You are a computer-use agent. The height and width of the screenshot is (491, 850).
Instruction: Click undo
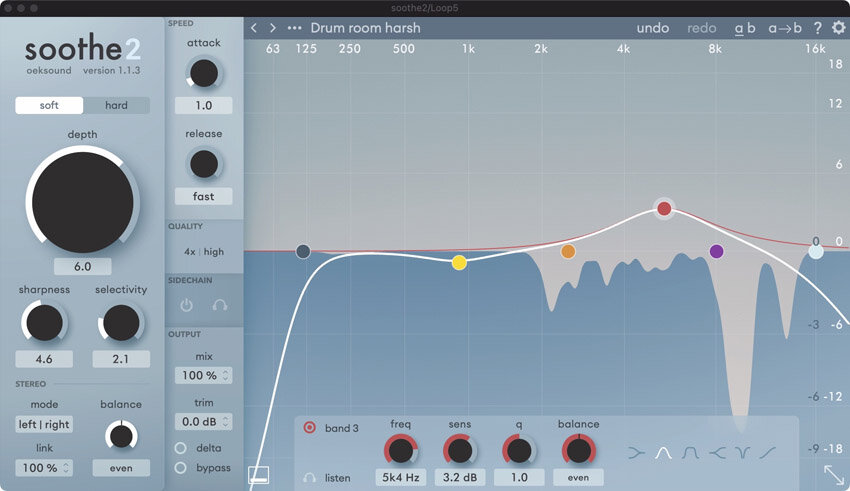click(653, 28)
